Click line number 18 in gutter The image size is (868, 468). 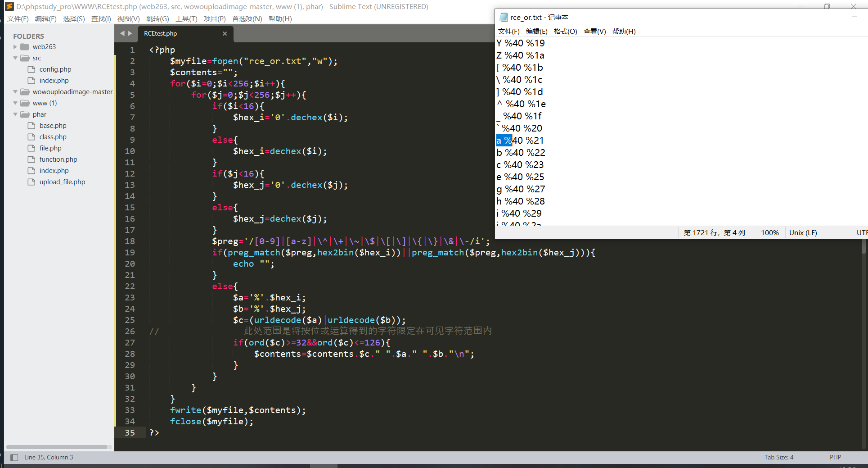click(x=130, y=241)
